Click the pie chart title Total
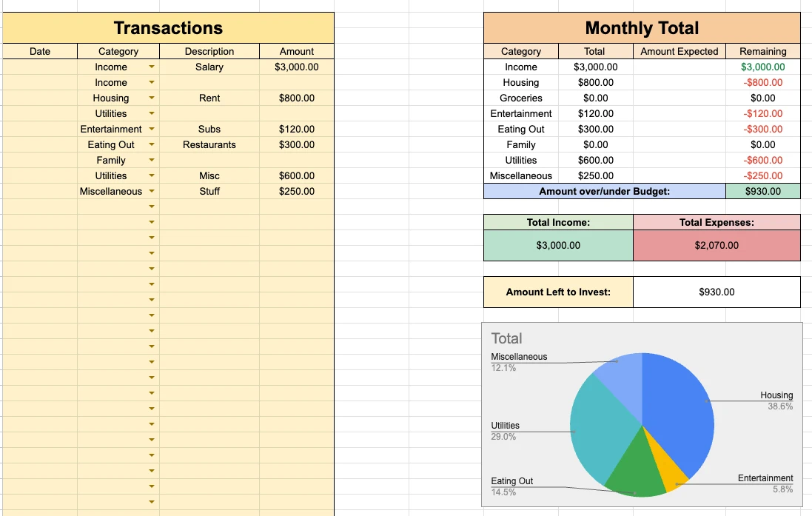Viewport: 812px width, 516px height. (506, 338)
